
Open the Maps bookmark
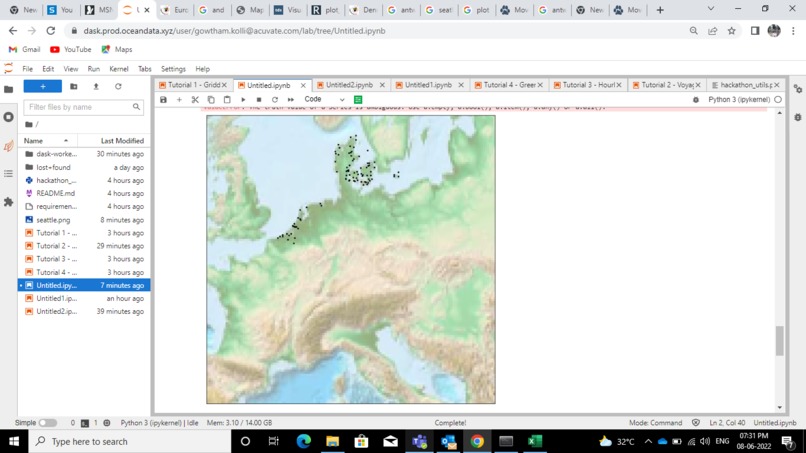(117, 49)
